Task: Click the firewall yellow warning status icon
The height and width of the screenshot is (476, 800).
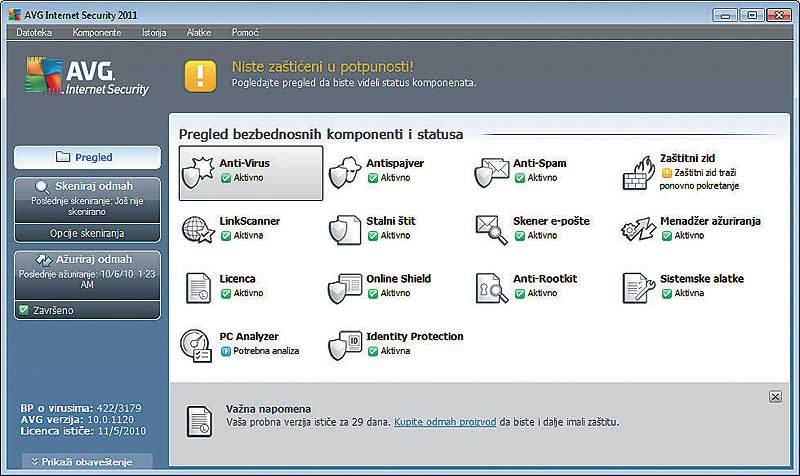Action: coord(666,173)
